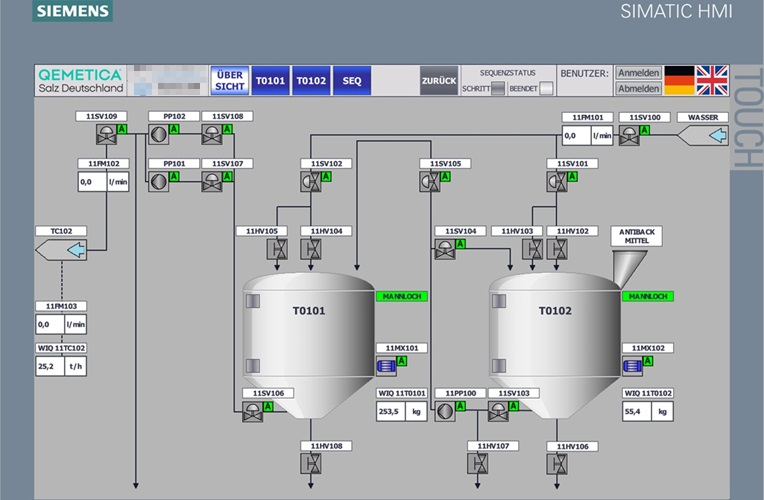Click valve icon under 11SV109
The height and width of the screenshot is (500, 764).
click(104, 134)
